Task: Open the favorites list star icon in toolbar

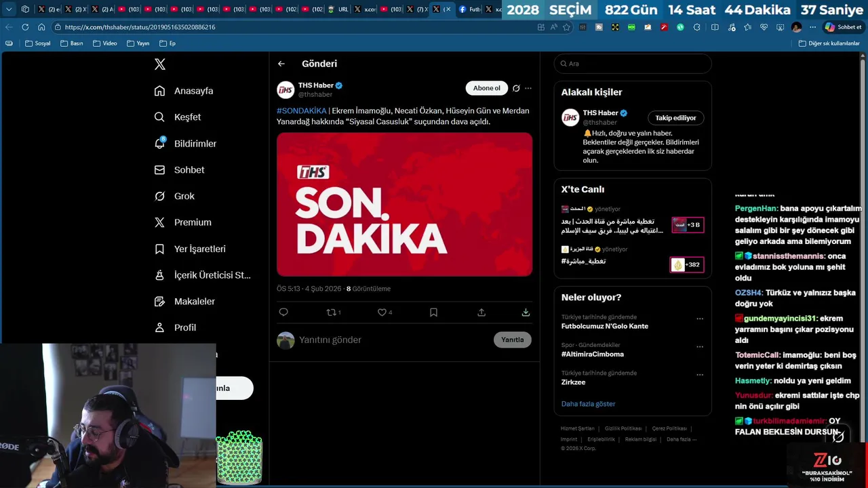Action: 747,27
